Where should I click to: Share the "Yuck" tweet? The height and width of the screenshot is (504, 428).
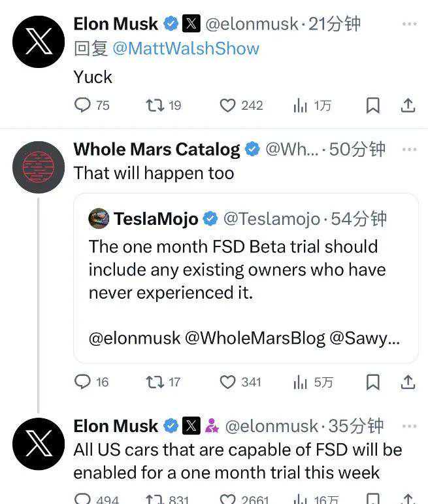(407, 105)
